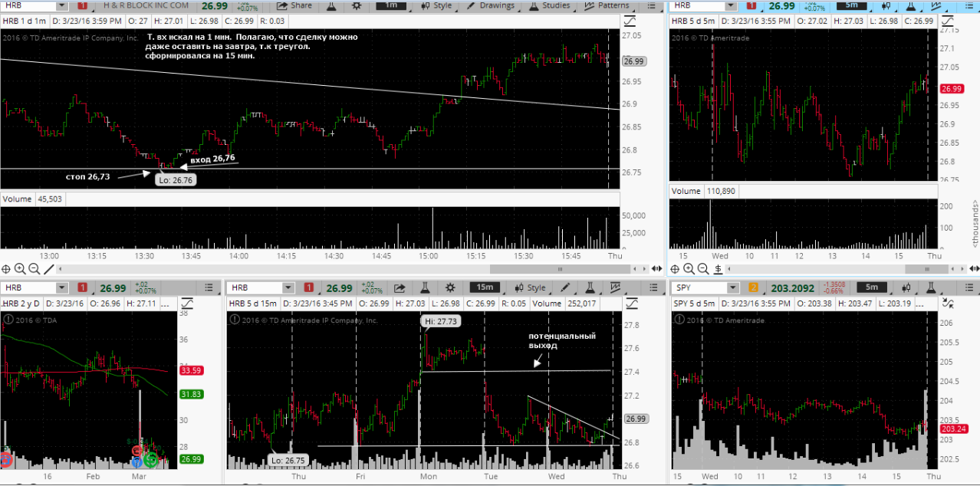
Task: Click 'SPY 5 d 5m' chart description label
Action: click(694, 304)
